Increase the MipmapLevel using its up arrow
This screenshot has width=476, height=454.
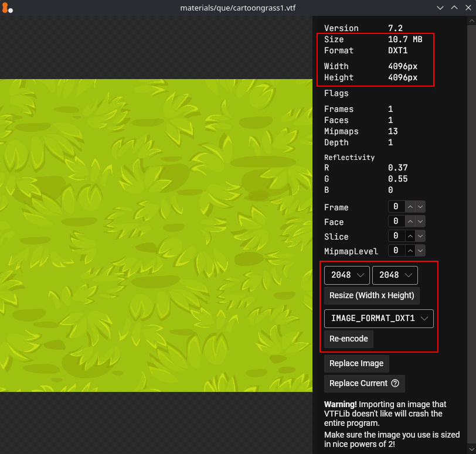point(411,251)
